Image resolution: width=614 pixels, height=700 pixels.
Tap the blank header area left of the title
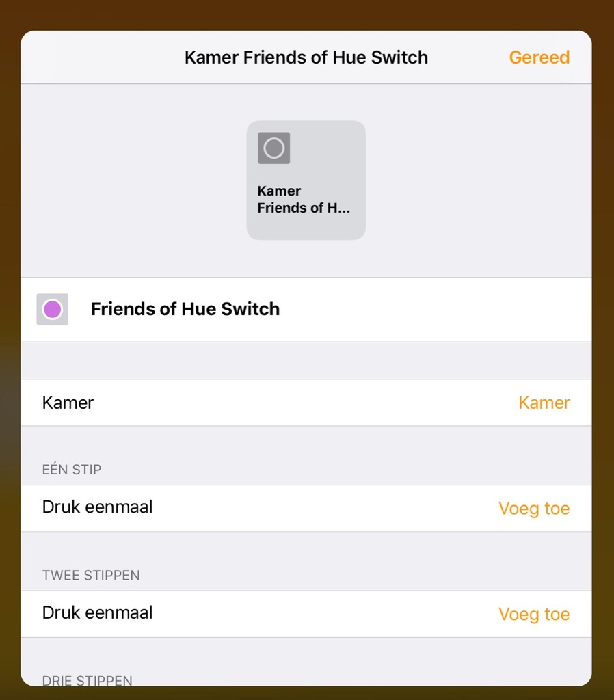[96, 57]
